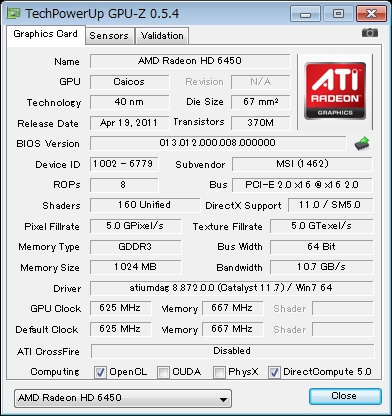Screen dimensions: 392x416
Task: Click the Computing label
Action: (55, 372)
